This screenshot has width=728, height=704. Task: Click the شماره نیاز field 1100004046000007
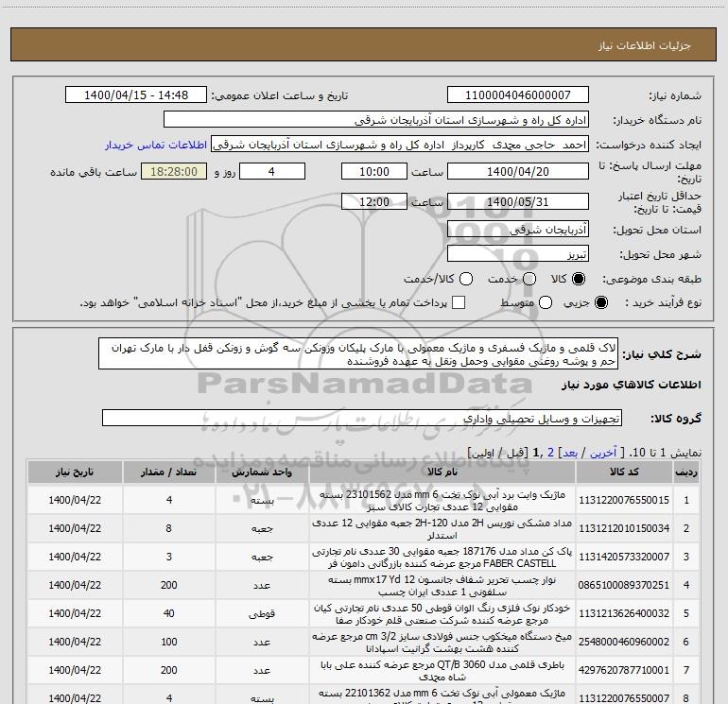click(518, 95)
